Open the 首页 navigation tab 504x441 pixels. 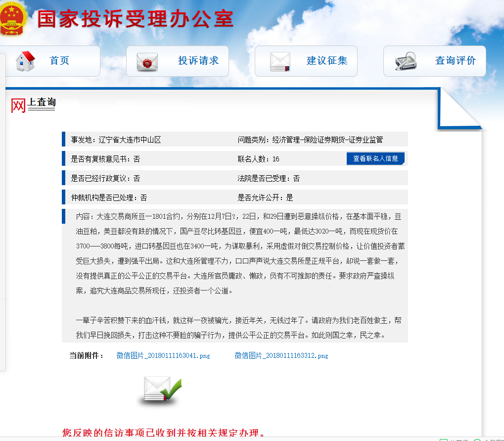point(58,60)
